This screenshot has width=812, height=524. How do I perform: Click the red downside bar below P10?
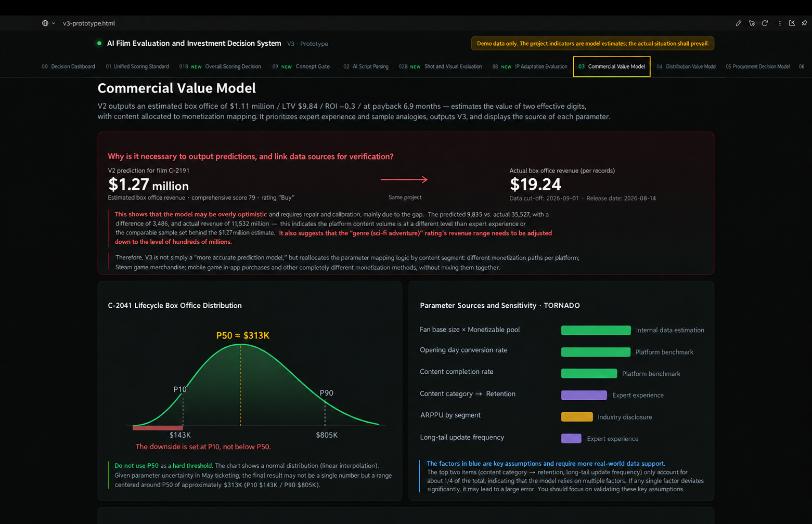point(158,428)
